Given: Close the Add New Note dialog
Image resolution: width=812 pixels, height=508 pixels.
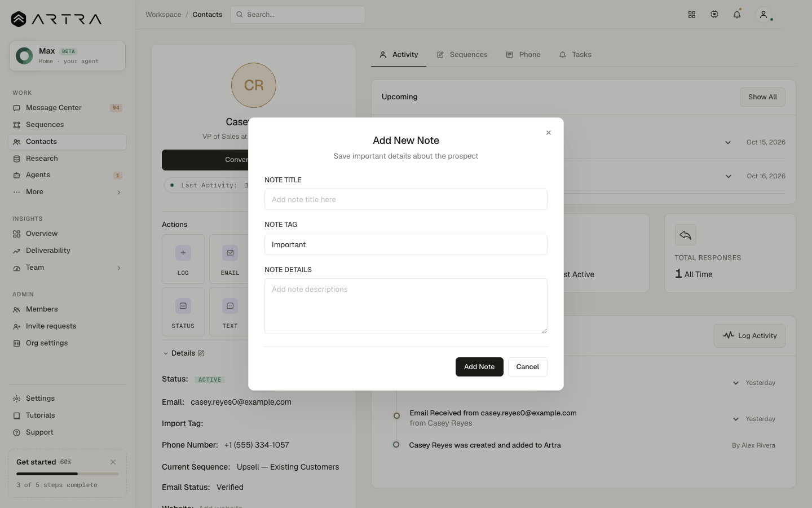Looking at the screenshot, I should point(549,133).
